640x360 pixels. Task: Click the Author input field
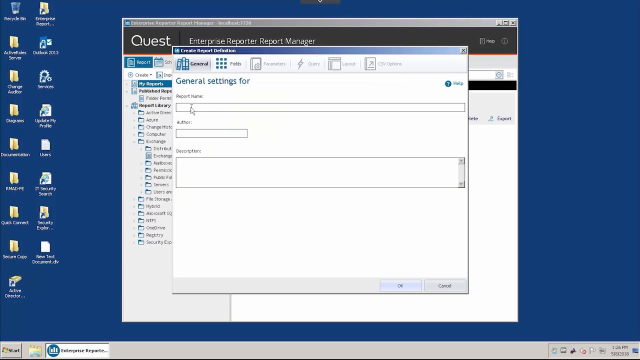(211, 133)
